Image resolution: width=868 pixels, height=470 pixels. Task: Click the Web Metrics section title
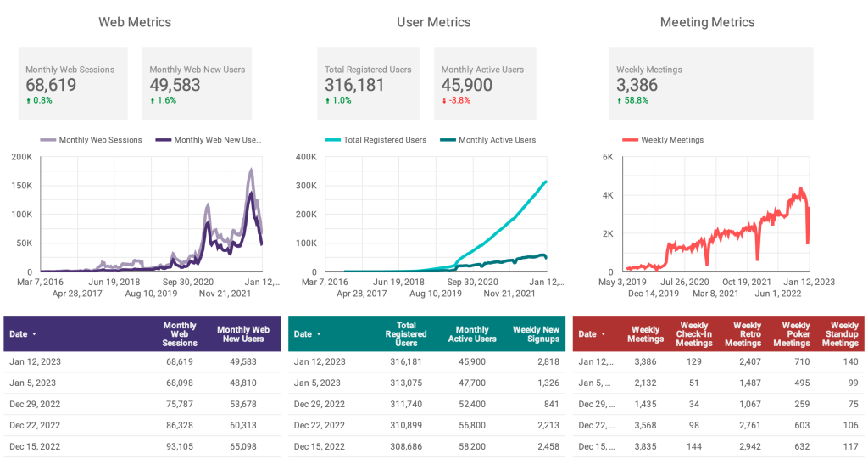click(135, 22)
